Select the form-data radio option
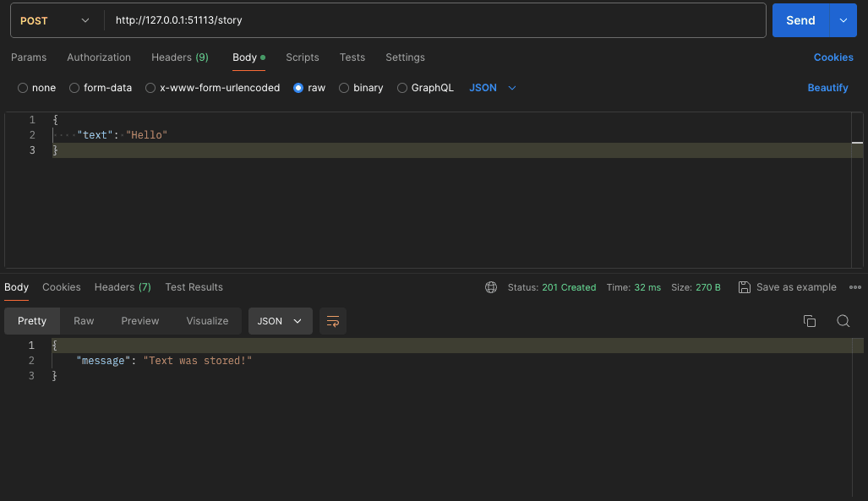The image size is (868, 501). (74, 88)
